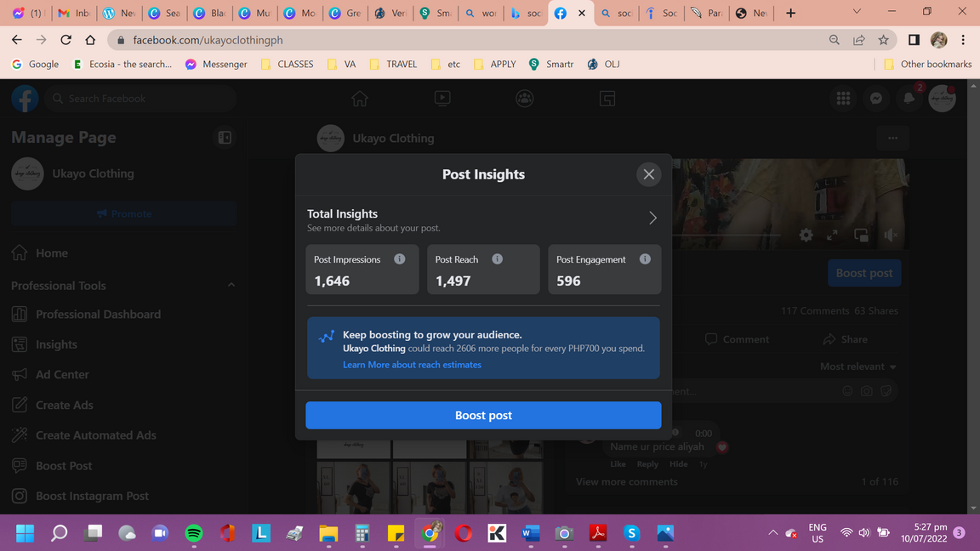Switch to the Gmail Inbox tab
Viewport: 980px width, 551px height.
coord(74,13)
